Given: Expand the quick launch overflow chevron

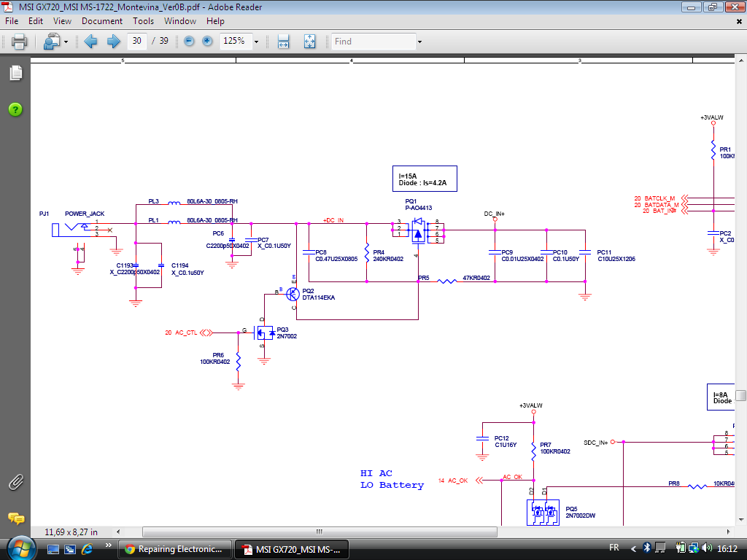Looking at the screenshot, I should [109, 545].
